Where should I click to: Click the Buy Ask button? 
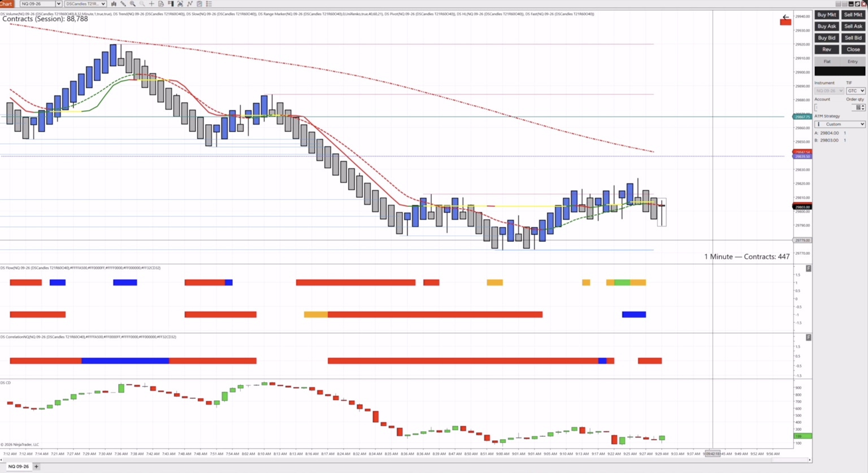click(827, 27)
